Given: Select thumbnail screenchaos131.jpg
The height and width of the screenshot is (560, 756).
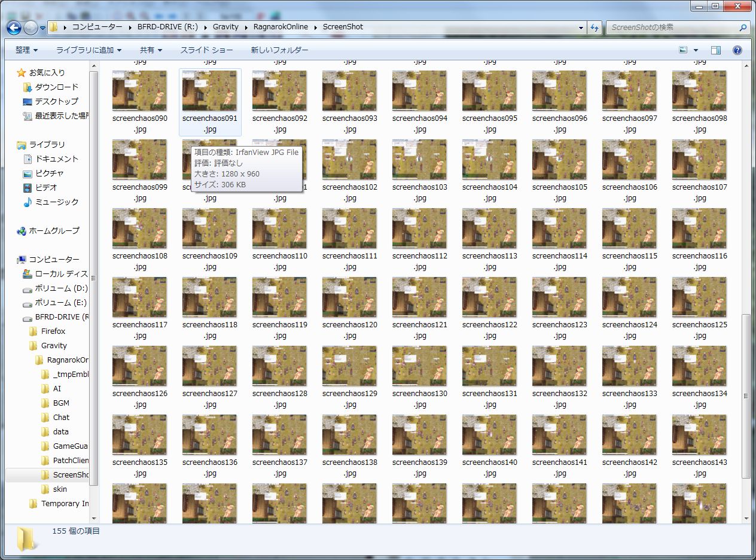Looking at the screenshot, I should click(489, 366).
